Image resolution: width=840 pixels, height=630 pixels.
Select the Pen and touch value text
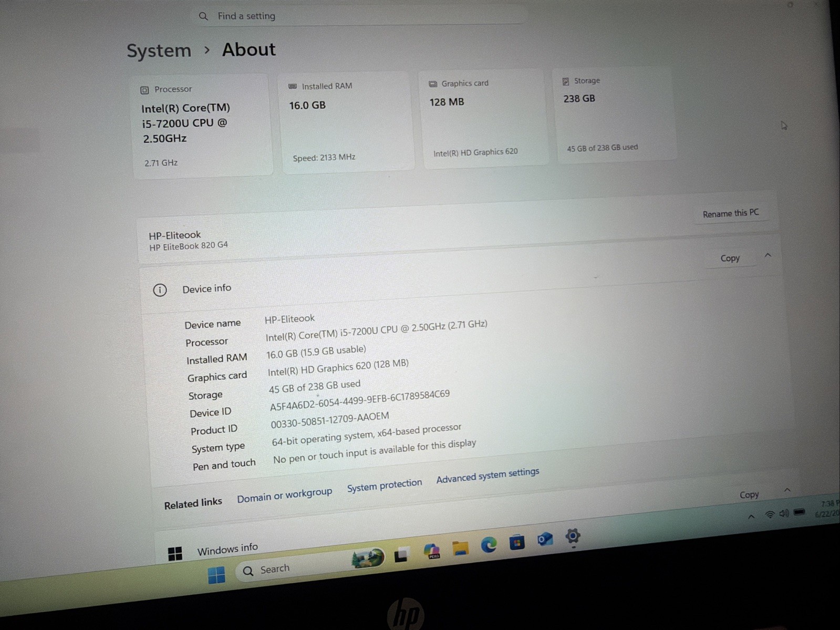375,451
